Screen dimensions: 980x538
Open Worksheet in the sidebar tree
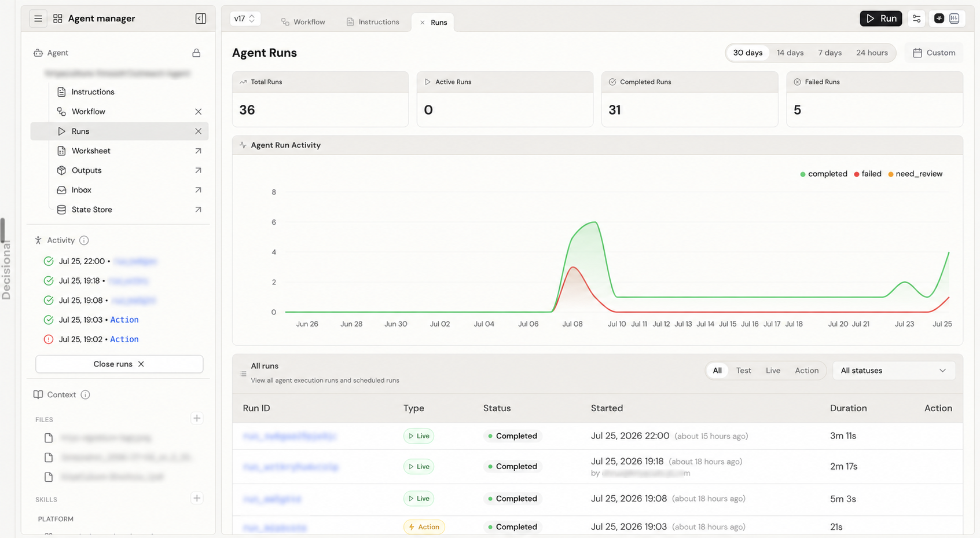(91, 151)
